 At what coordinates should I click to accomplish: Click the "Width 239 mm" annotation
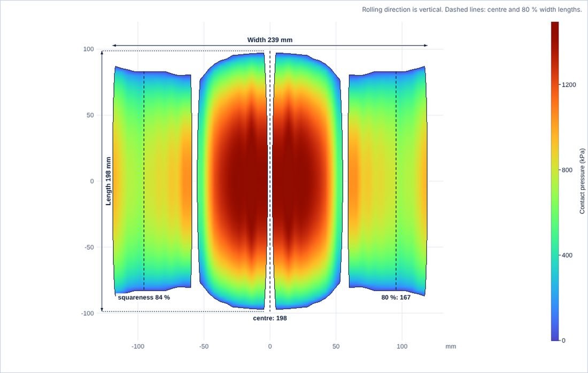coord(269,40)
